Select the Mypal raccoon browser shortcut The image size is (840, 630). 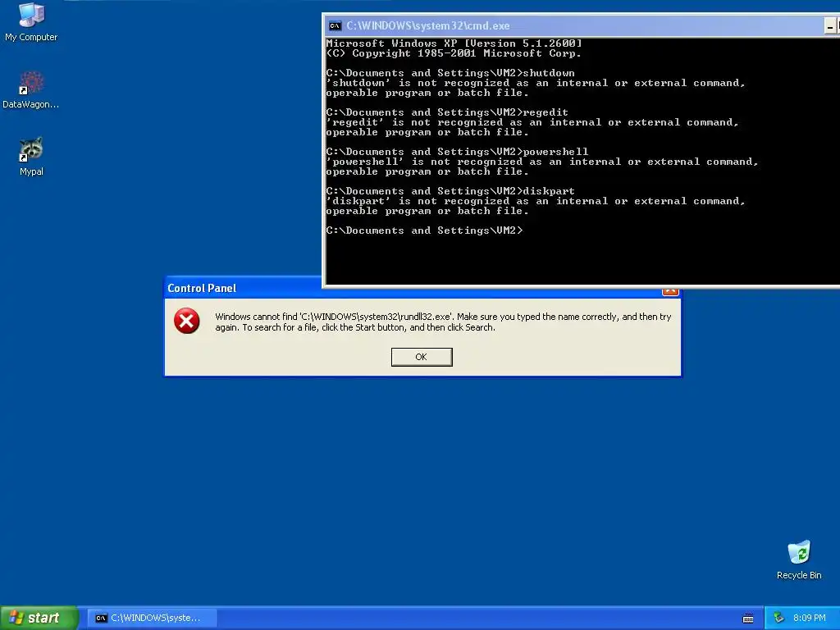[31, 157]
